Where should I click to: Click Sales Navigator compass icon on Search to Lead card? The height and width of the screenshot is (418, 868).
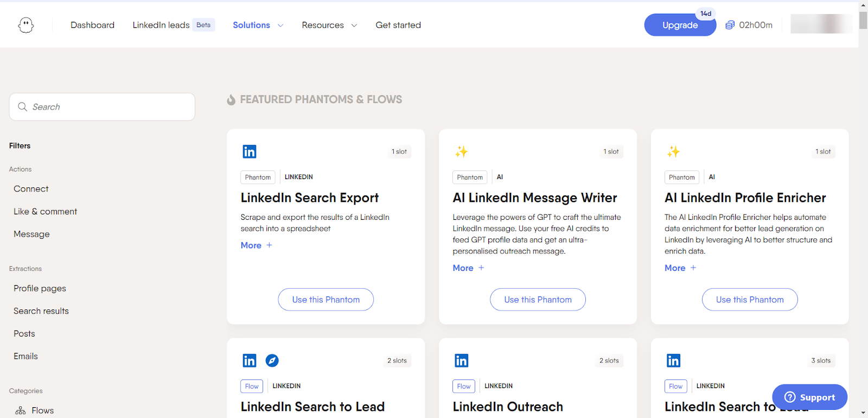272,360
